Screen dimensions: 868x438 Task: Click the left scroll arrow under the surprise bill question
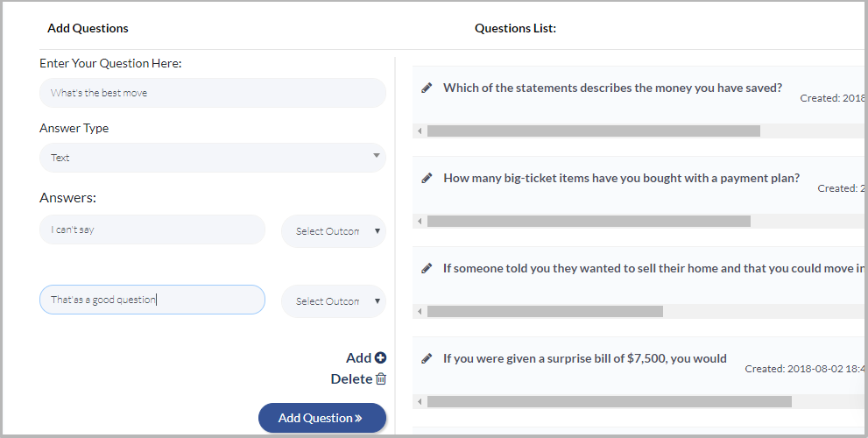click(420, 401)
